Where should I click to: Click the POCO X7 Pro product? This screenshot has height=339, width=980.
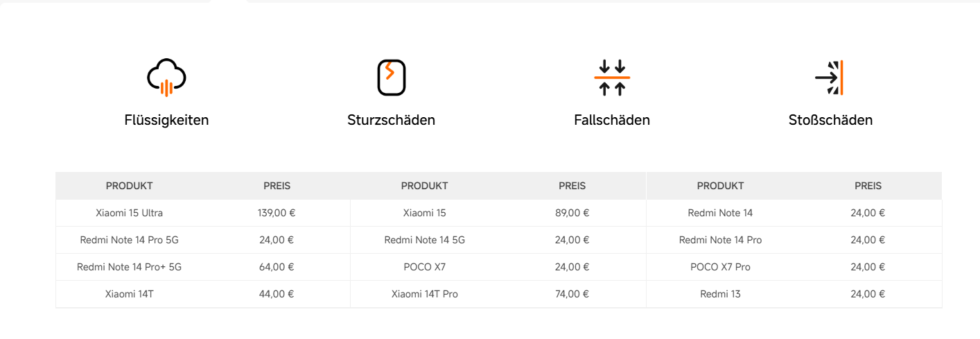(x=720, y=267)
